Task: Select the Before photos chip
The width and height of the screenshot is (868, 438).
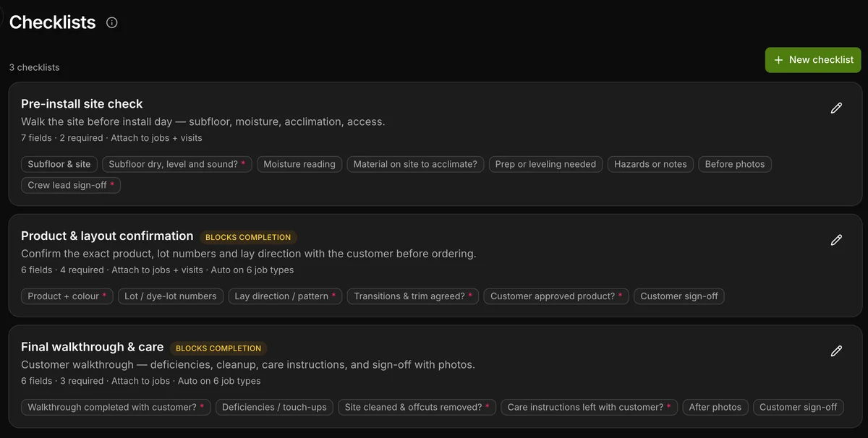Action: pyautogui.click(x=735, y=164)
